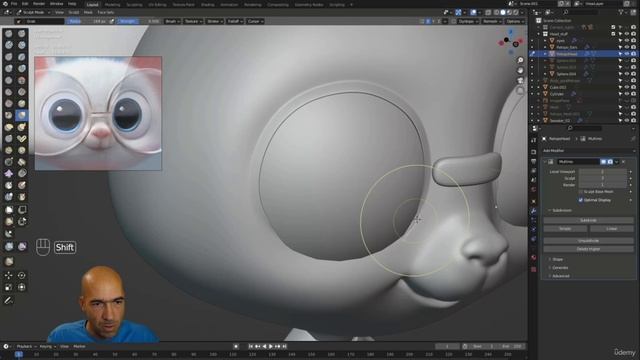Select the Scale tool in toolbar
This screenshot has width=640, height=360.
point(9,287)
